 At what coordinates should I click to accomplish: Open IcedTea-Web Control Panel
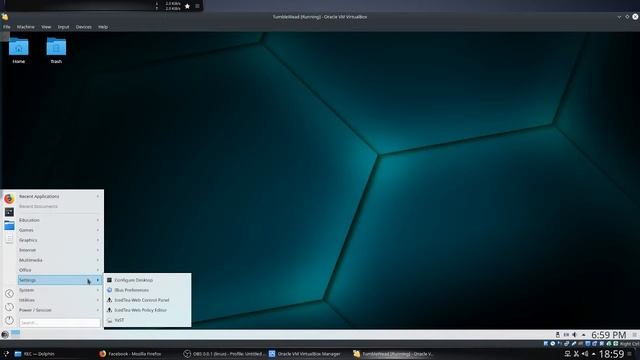(x=148, y=300)
